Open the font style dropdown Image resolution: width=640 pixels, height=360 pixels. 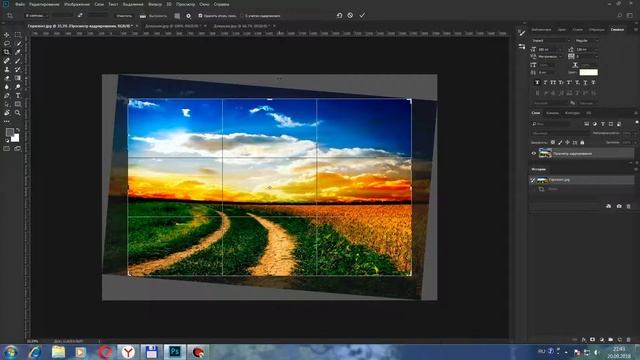587,40
